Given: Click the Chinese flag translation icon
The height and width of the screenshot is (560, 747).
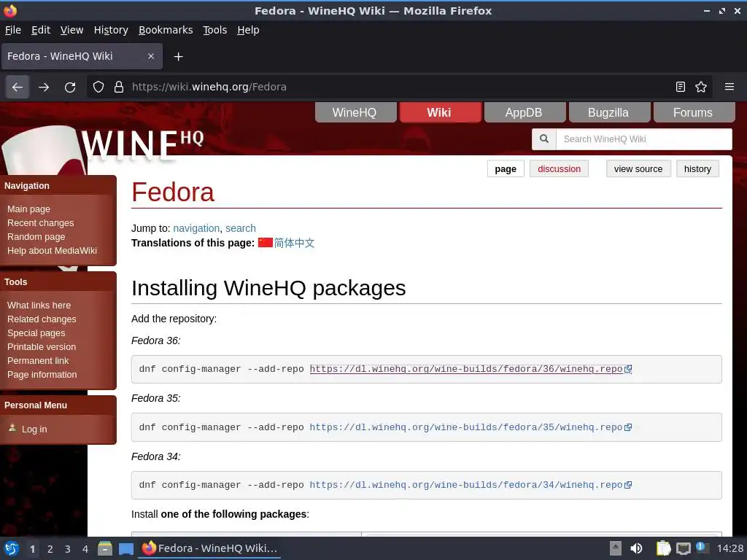Looking at the screenshot, I should click(x=266, y=243).
